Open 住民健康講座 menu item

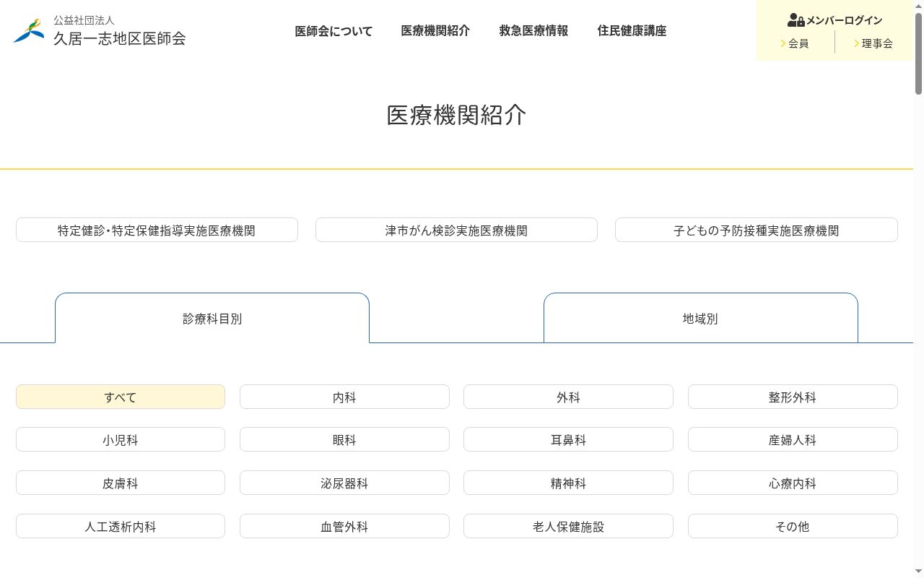(632, 31)
